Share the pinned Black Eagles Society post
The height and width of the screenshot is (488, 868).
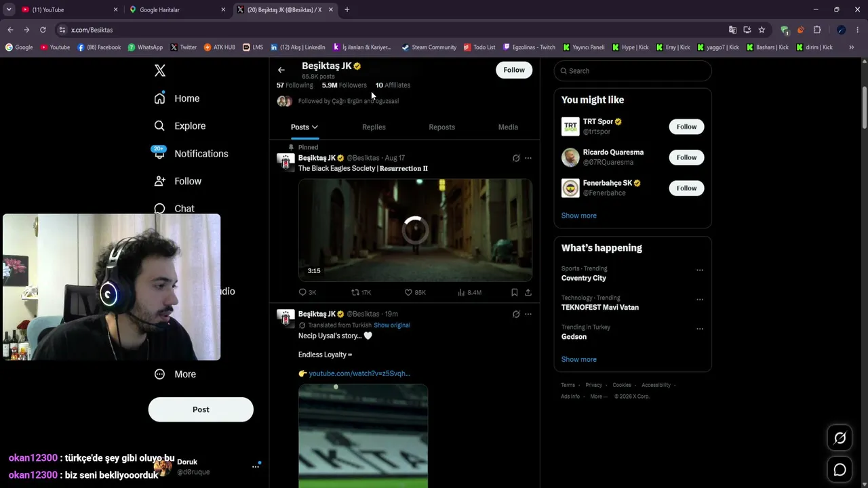[x=528, y=292]
